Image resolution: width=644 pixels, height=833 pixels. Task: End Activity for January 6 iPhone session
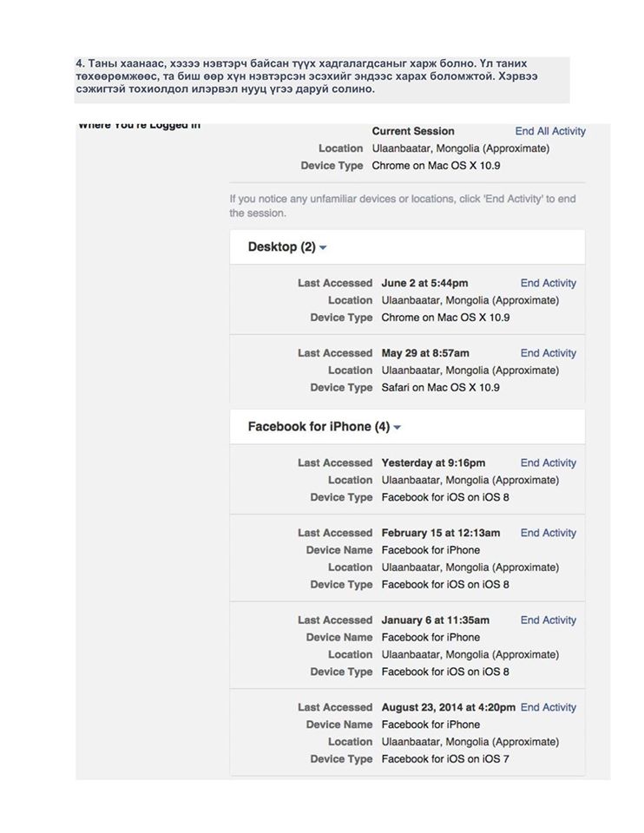coord(548,620)
